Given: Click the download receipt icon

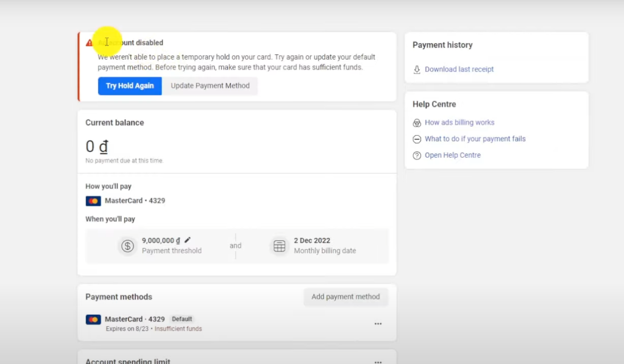Looking at the screenshot, I should coord(417,69).
